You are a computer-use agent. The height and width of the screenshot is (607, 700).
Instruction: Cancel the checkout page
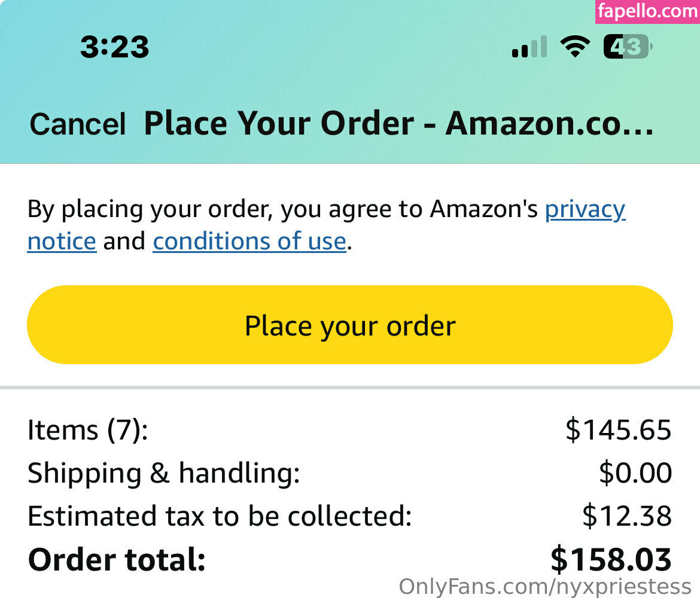pyautogui.click(x=78, y=124)
